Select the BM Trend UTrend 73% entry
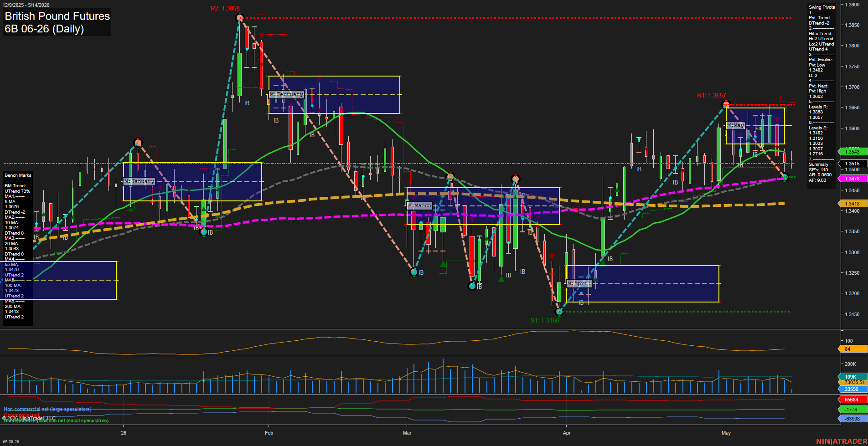The width and height of the screenshot is (868, 446). click(x=17, y=189)
